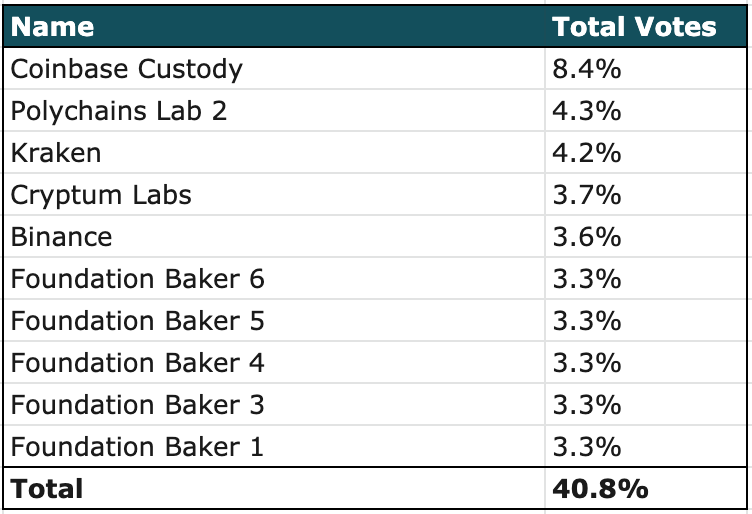Screen dimensions: 752x514
Task: Select the 4.3% votes value
Action: click(587, 111)
